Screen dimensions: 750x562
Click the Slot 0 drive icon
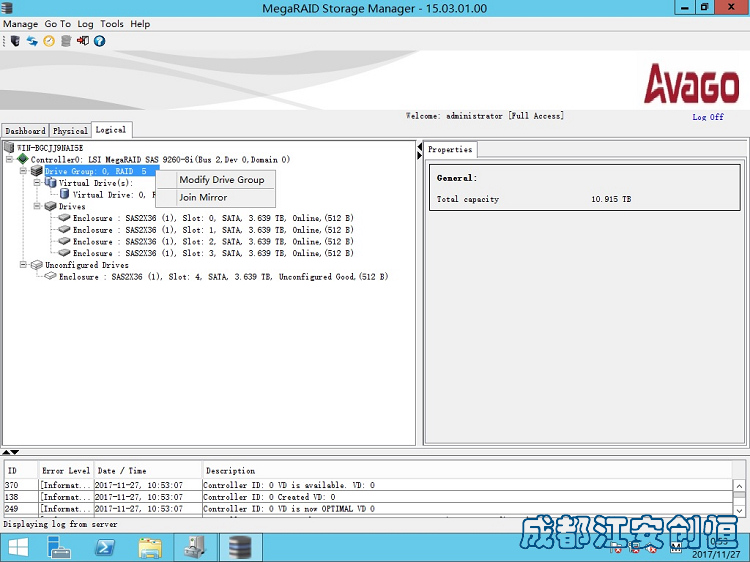pos(64,218)
